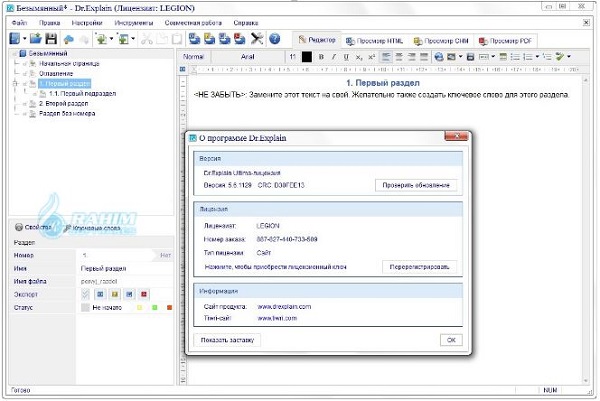Toggle Italic formatting
The width and height of the screenshot is (600, 401).
(x=334, y=57)
